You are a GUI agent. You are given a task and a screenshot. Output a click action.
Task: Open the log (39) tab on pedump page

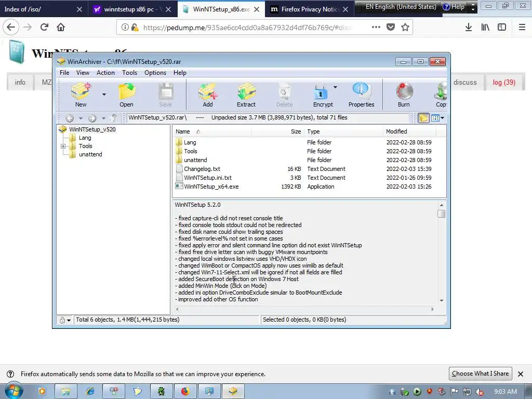pos(504,82)
